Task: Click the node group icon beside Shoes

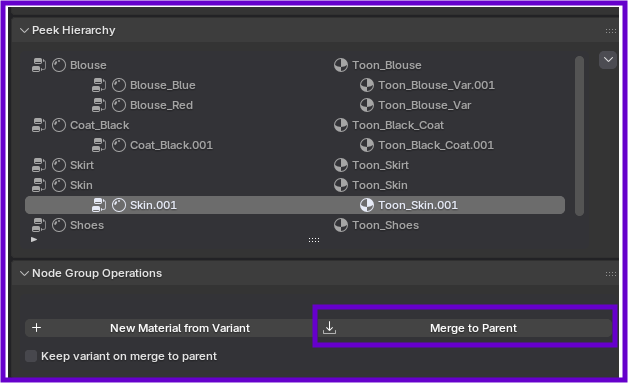Action: click(x=39, y=225)
